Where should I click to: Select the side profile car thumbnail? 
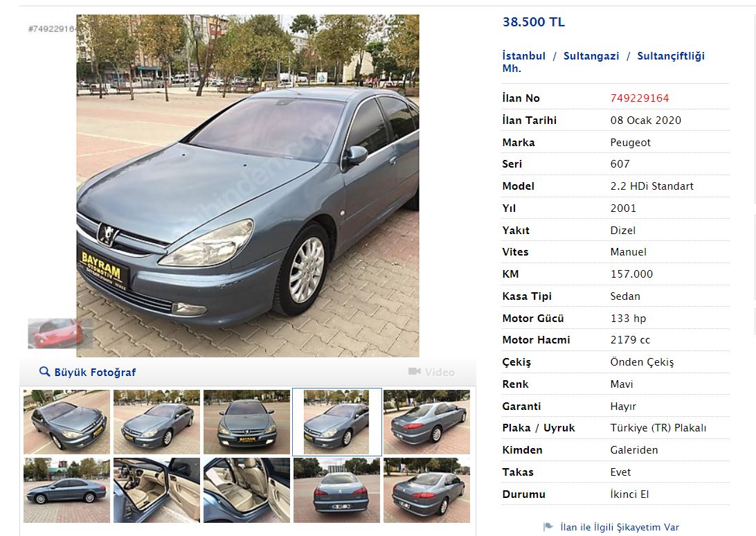pyautogui.click(x=66, y=490)
